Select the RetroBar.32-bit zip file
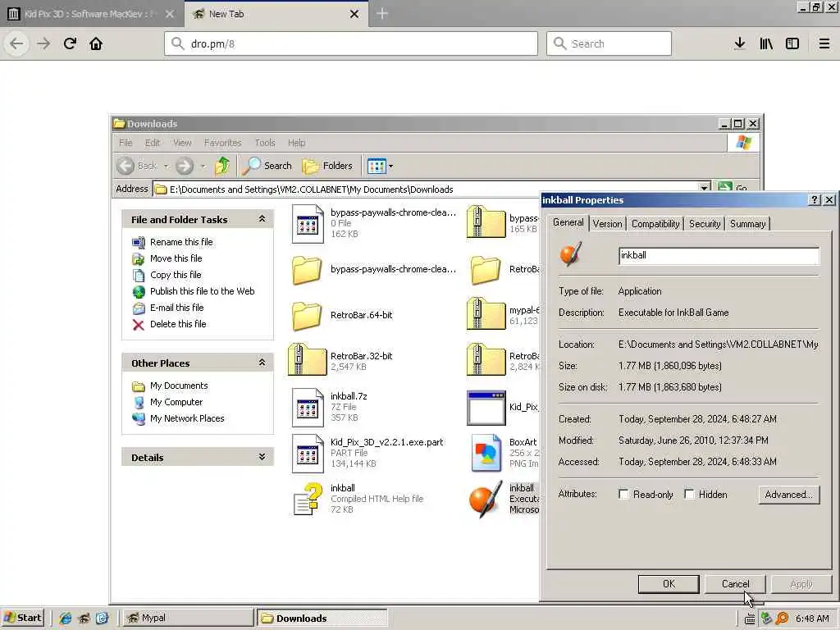Viewport: 840px width, 630px height. coord(340,360)
